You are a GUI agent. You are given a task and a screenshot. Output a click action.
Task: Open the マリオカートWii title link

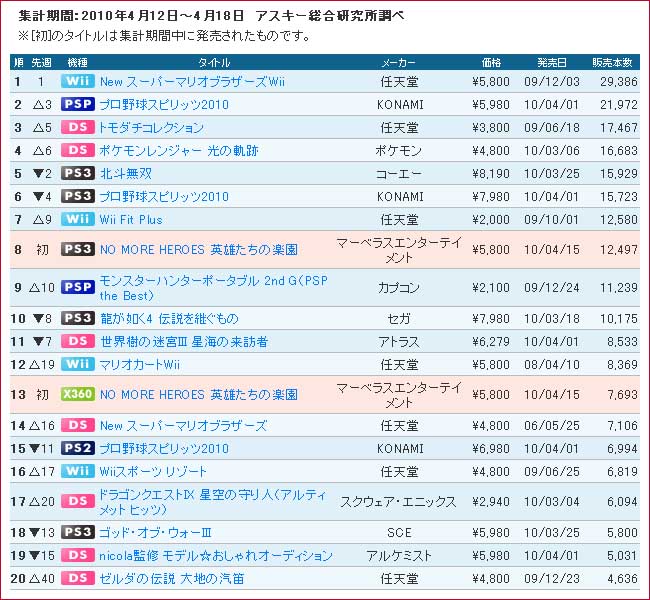pyautogui.click(x=140, y=364)
